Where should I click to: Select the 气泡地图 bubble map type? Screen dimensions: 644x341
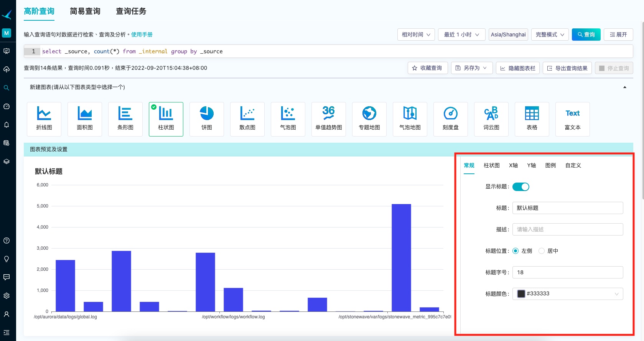(410, 119)
